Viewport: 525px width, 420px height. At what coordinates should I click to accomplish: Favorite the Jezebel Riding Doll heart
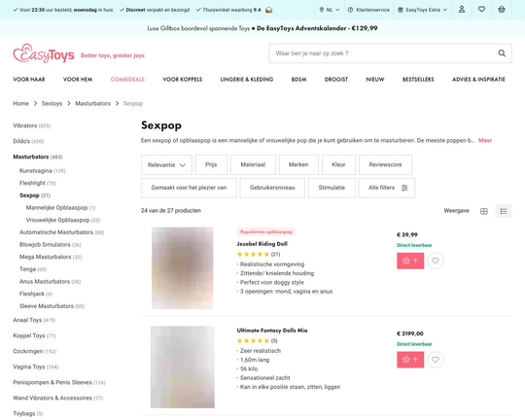pyautogui.click(x=436, y=261)
